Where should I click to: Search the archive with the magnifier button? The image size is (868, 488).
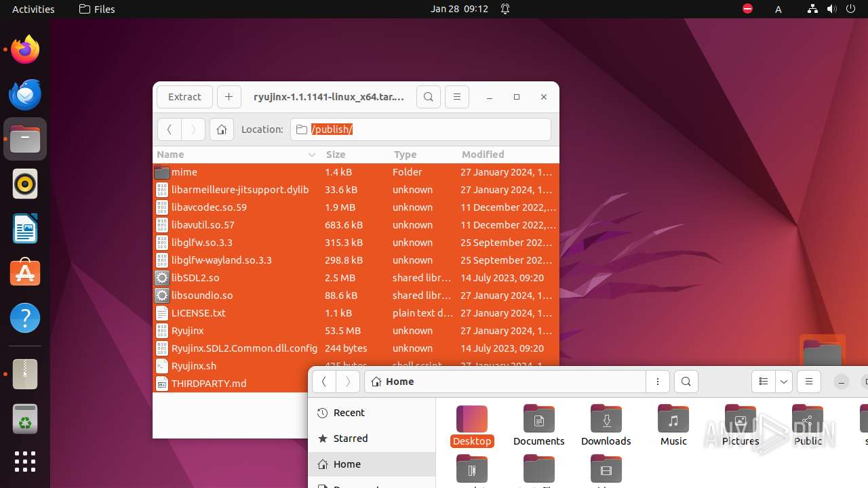click(x=429, y=97)
